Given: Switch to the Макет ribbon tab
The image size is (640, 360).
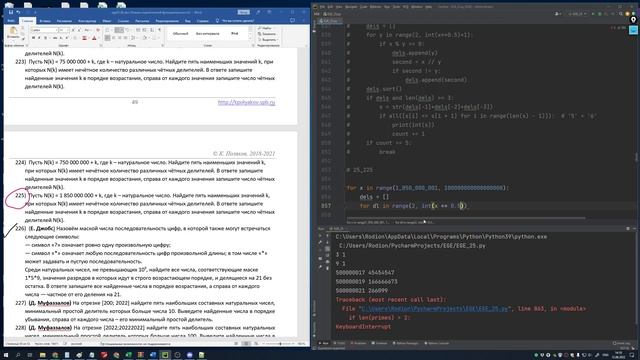Looking at the screenshot, I should point(107,21).
